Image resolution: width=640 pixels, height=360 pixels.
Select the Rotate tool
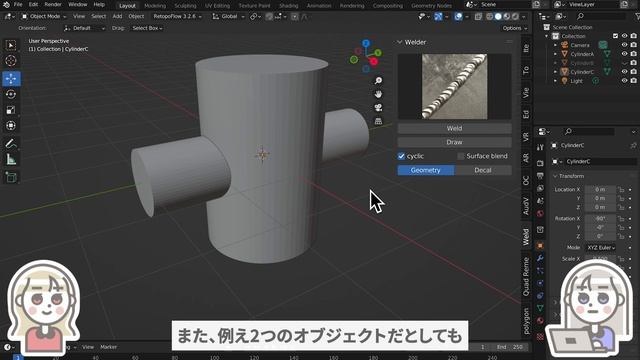coord(11,94)
